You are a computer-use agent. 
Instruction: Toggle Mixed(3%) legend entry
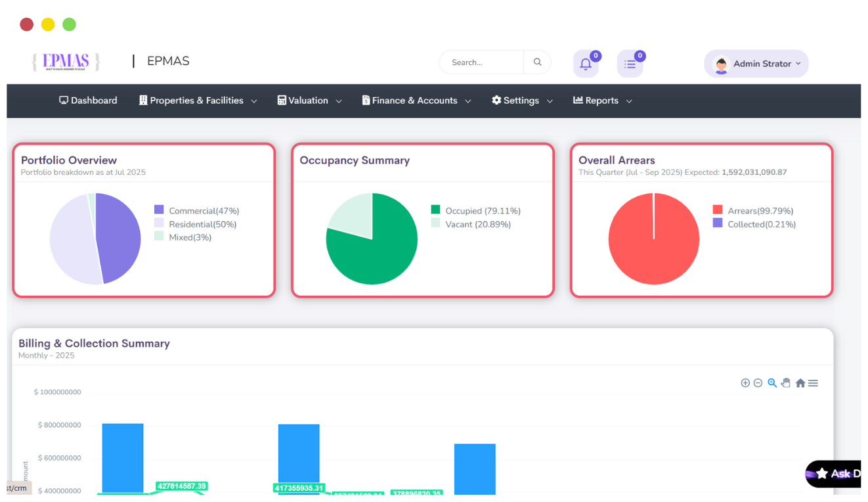[x=183, y=237]
